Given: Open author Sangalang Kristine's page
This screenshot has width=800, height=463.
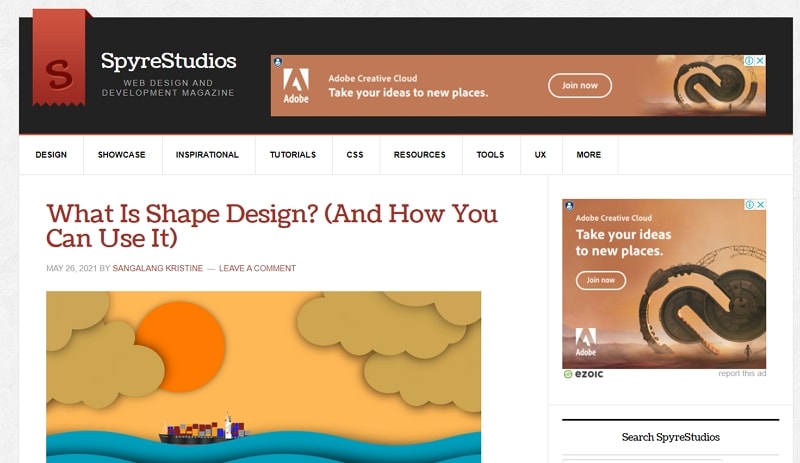Looking at the screenshot, I should 158,269.
